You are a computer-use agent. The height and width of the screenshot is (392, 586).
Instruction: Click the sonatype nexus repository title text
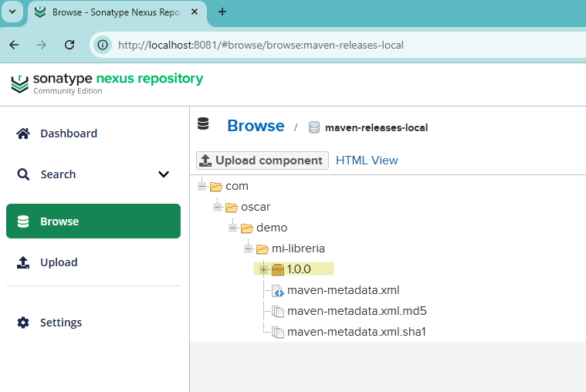click(118, 79)
